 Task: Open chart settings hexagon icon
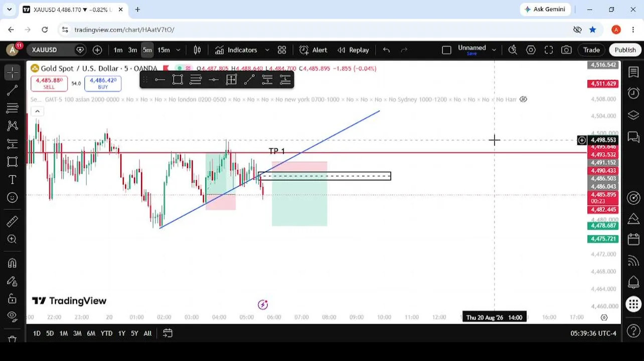pos(531,50)
